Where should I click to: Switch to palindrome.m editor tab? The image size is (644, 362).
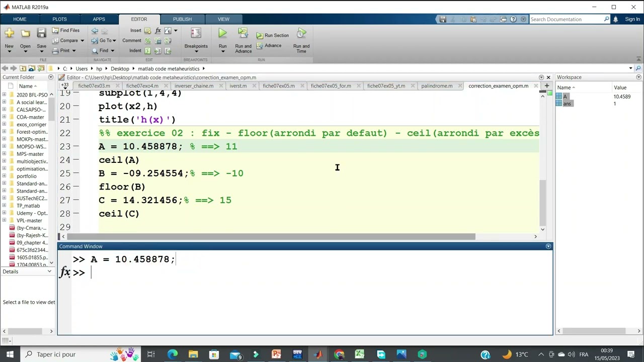(x=437, y=86)
